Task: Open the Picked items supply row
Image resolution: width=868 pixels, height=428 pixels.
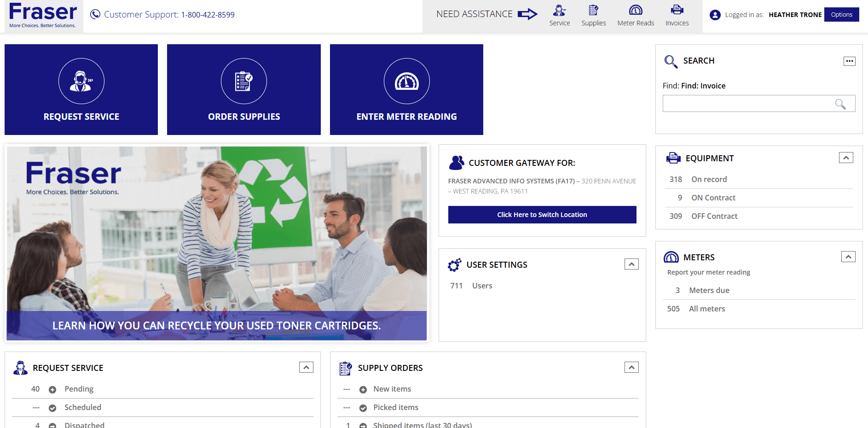Action: (x=488, y=408)
